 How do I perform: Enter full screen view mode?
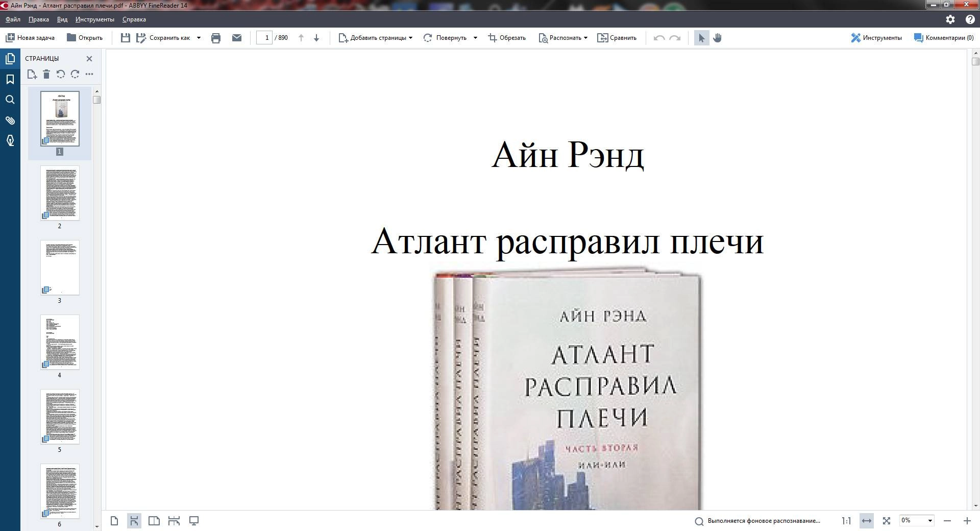pyautogui.click(x=194, y=521)
